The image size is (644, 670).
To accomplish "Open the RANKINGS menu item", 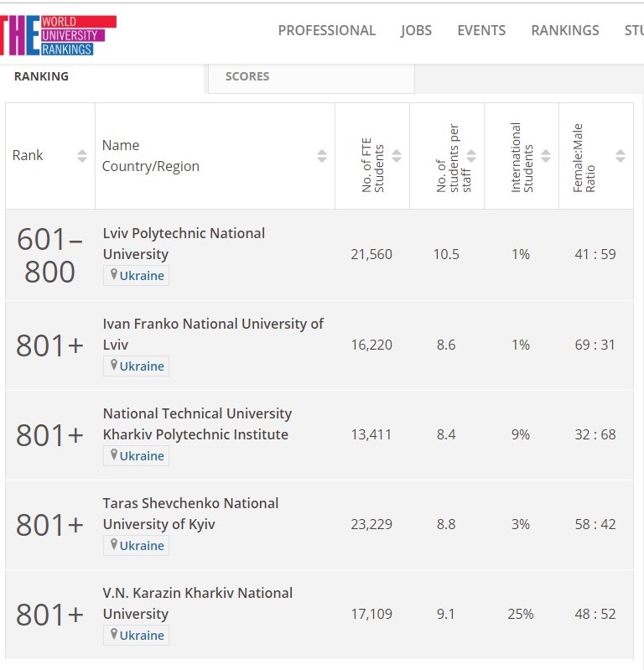I will [x=565, y=31].
